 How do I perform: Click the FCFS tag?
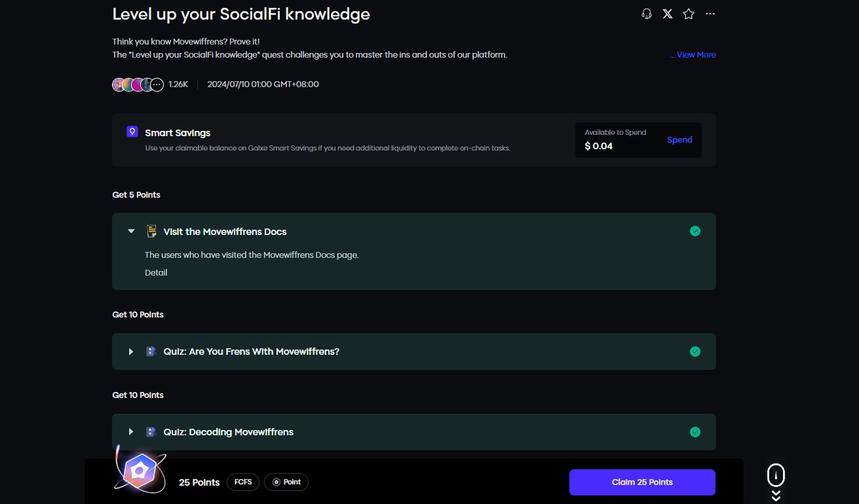coord(243,482)
